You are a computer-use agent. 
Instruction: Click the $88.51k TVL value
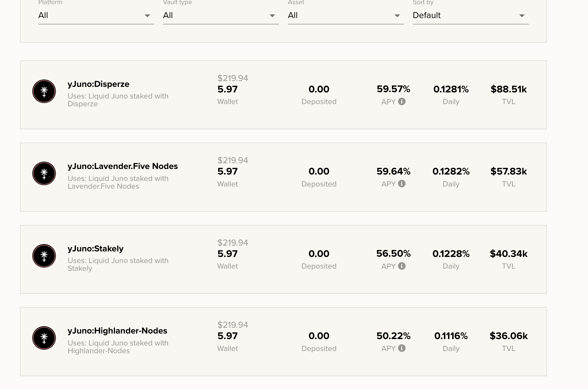pos(508,89)
